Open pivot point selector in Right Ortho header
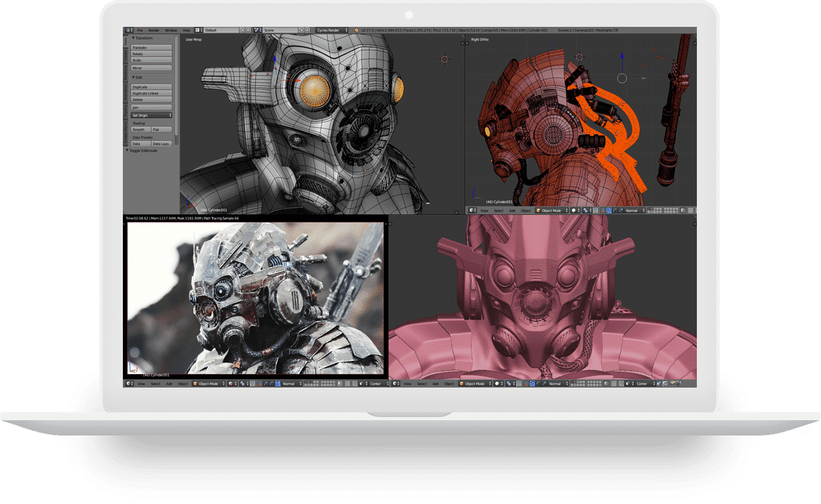The height and width of the screenshot is (504, 821). tap(587, 210)
